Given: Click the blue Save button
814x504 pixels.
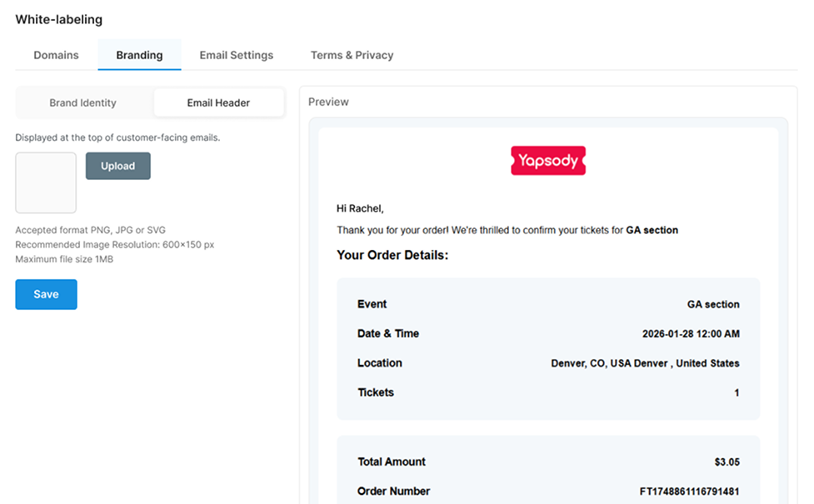Looking at the screenshot, I should coord(46,294).
